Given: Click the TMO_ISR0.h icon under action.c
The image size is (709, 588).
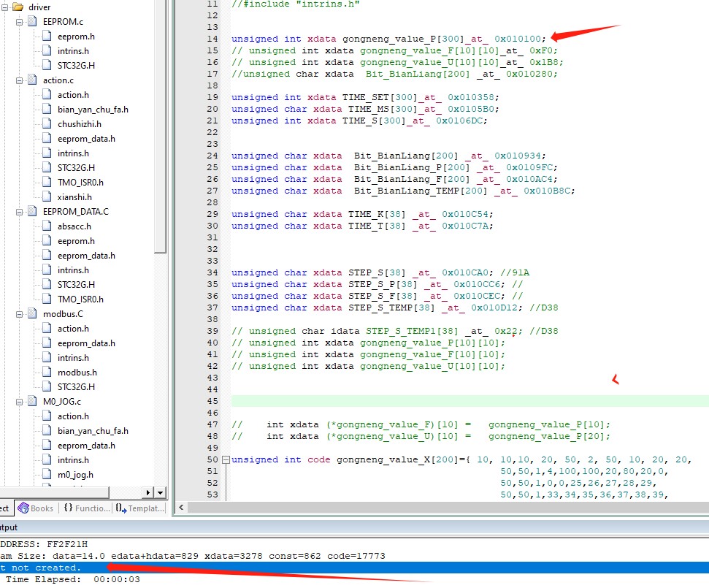Looking at the screenshot, I should [x=47, y=182].
